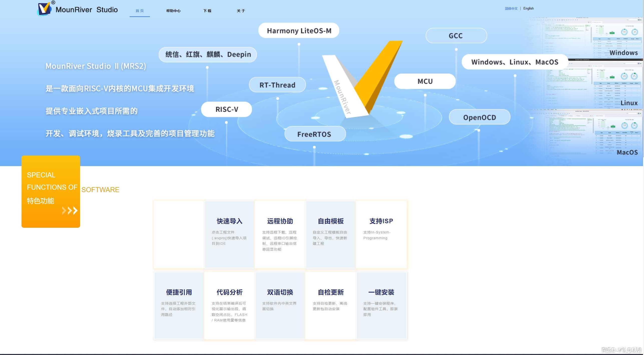Go to the 下载 page
The height and width of the screenshot is (355, 644).
[x=207, y=11]
